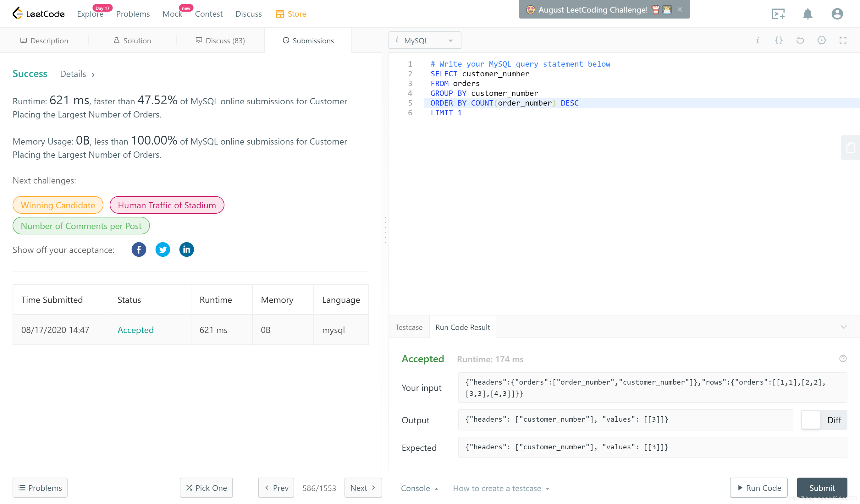The width and height of the screenshot is (860, 504).
Task: Dismiss the August LeetCoding Challenge banner
Action: 680,9
